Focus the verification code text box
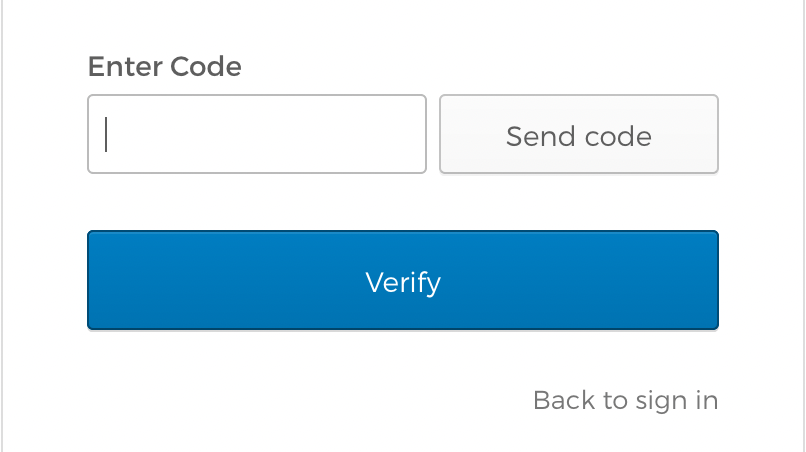The height and width of the screenshot is (452, 806). (x=257, y=134)
